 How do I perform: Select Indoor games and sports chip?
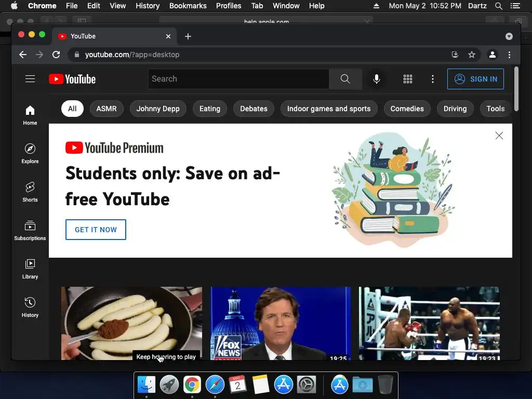pos(329,109)
